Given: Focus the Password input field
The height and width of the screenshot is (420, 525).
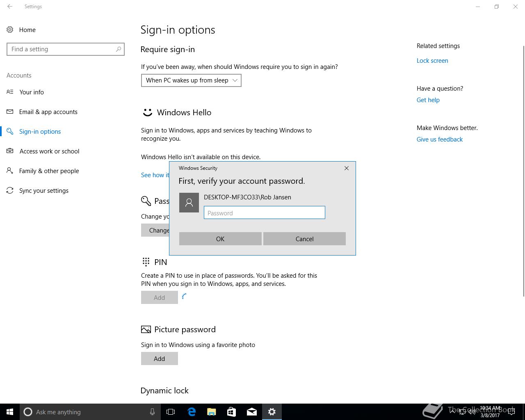Looking at the screenshot, I should pos(265,212).
